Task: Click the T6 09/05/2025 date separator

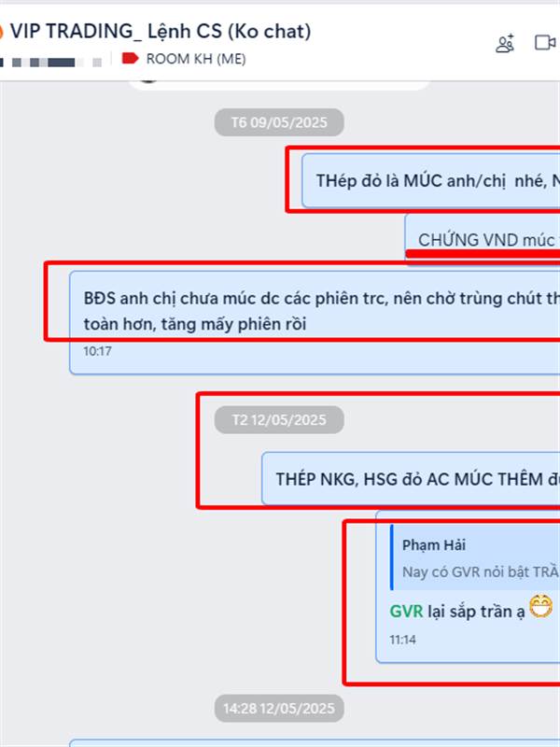Action: (x=279, y=122)
